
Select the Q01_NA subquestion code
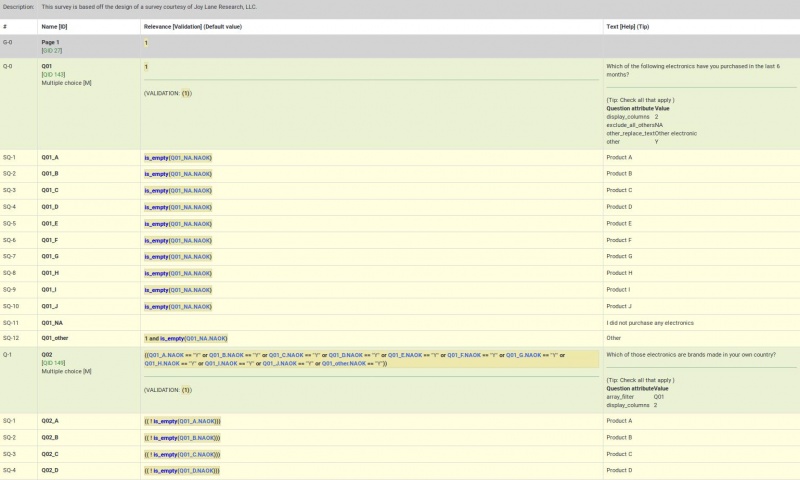point(52,323)
